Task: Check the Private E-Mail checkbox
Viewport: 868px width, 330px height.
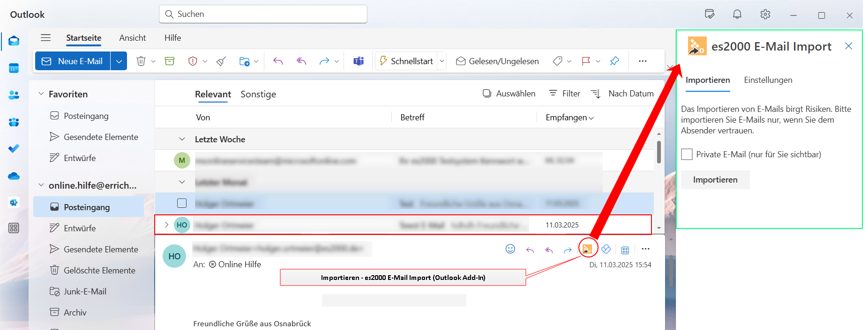Action: tap(687, 154)
